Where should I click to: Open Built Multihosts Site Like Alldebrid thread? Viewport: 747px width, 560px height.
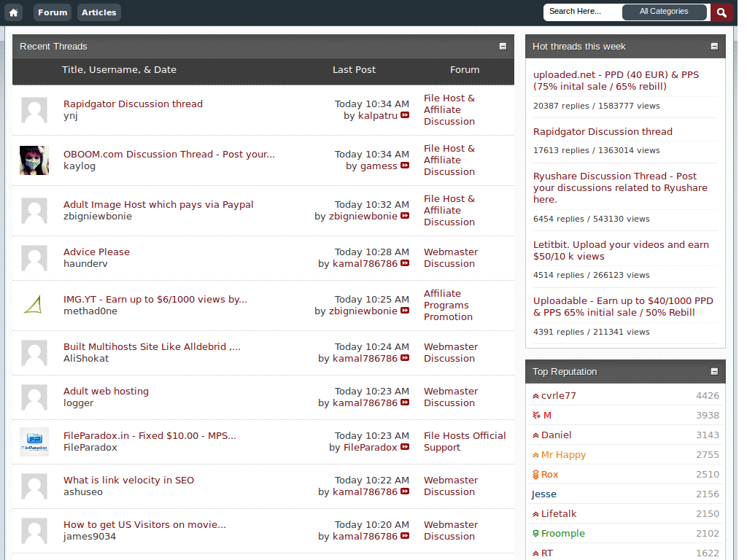click(152, 346)
